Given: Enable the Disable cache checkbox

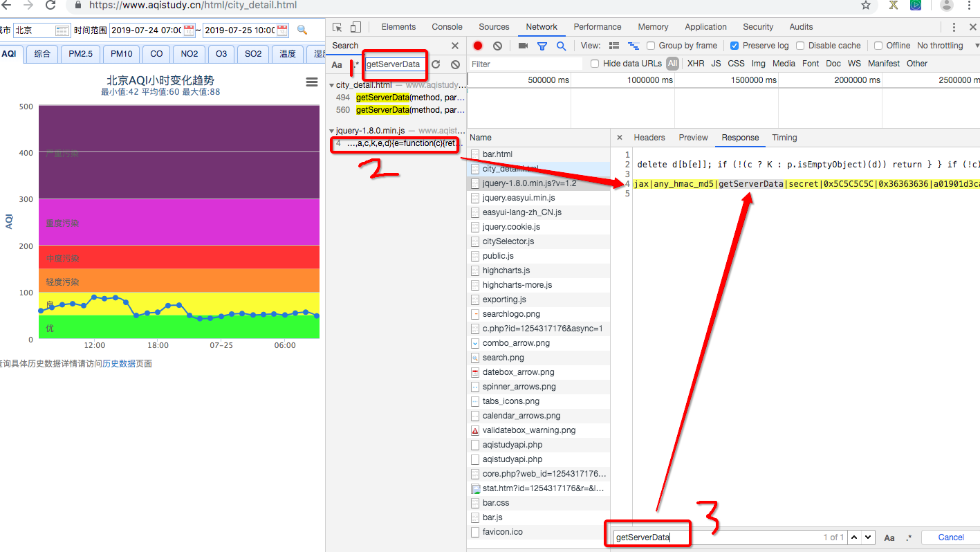Looking at the screenshot, I should point(800,46).
